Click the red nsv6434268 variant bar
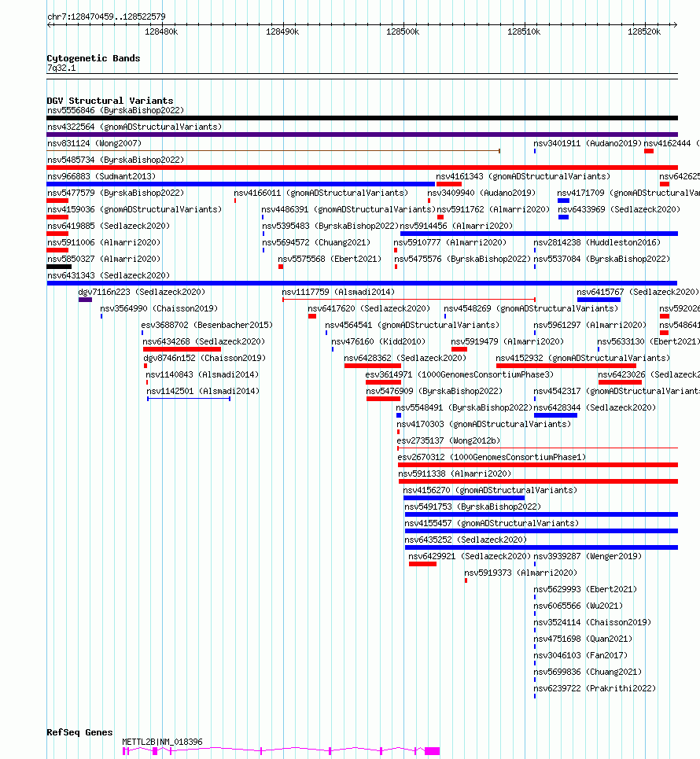The width and height of the screenshot is (700, 759). click(x=182, y=349)
